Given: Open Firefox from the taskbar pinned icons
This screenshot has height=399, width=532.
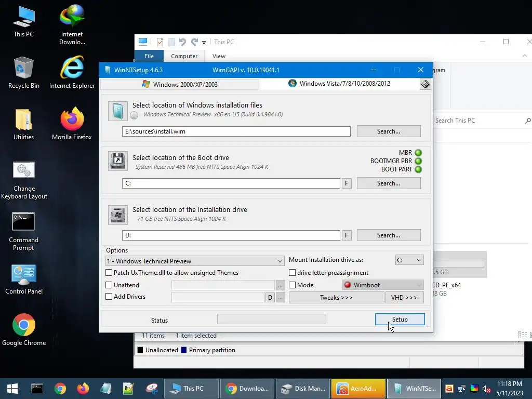Looking at the screenshot, I should click(83, 389).
